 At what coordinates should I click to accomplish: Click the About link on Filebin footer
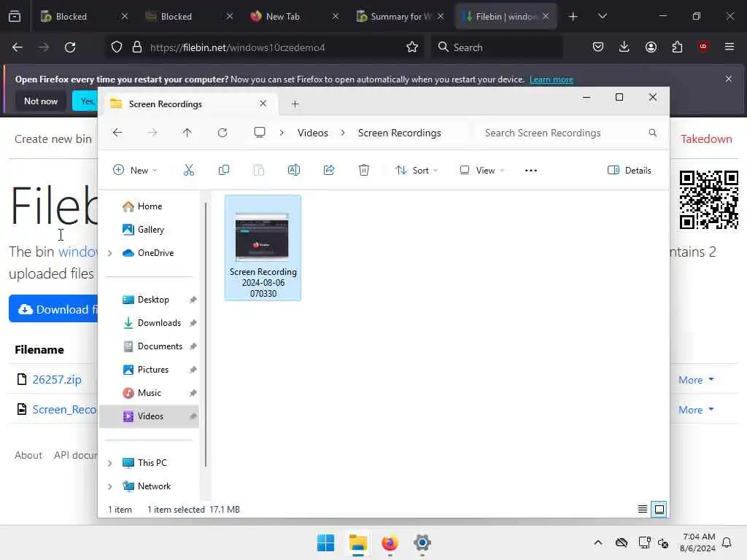click(28, 455)
